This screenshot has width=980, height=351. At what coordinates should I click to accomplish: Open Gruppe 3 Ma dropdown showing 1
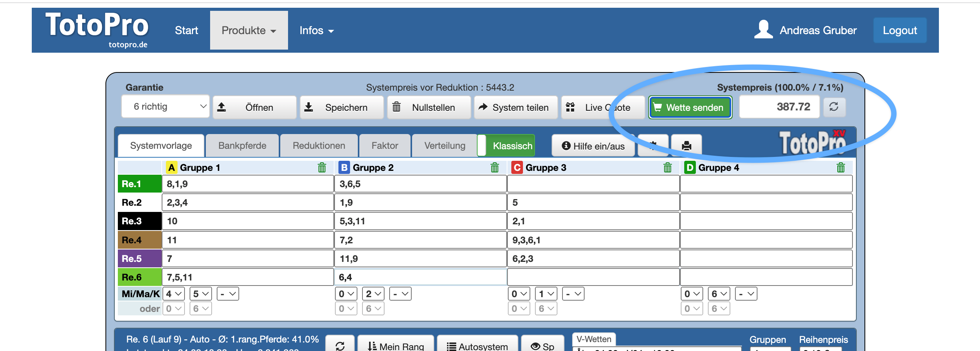(546, 294)
